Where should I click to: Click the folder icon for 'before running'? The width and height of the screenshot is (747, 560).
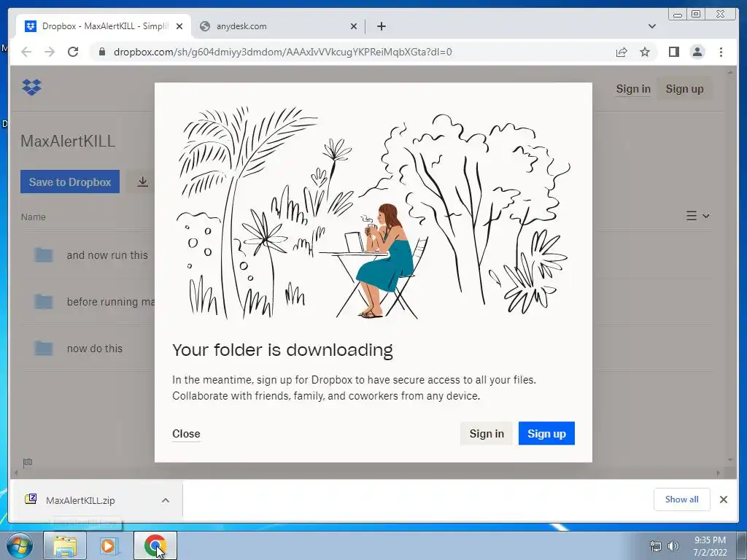(43, 301)
